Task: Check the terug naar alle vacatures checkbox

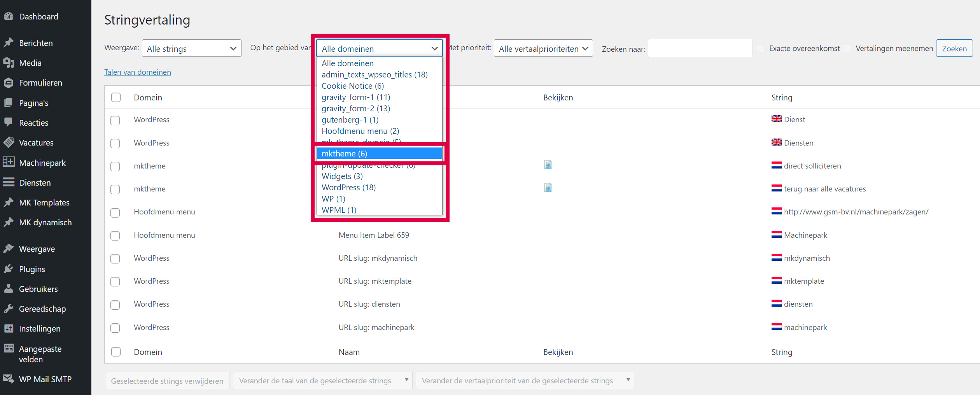Action: pyautogui.click(x=115, y=190)
